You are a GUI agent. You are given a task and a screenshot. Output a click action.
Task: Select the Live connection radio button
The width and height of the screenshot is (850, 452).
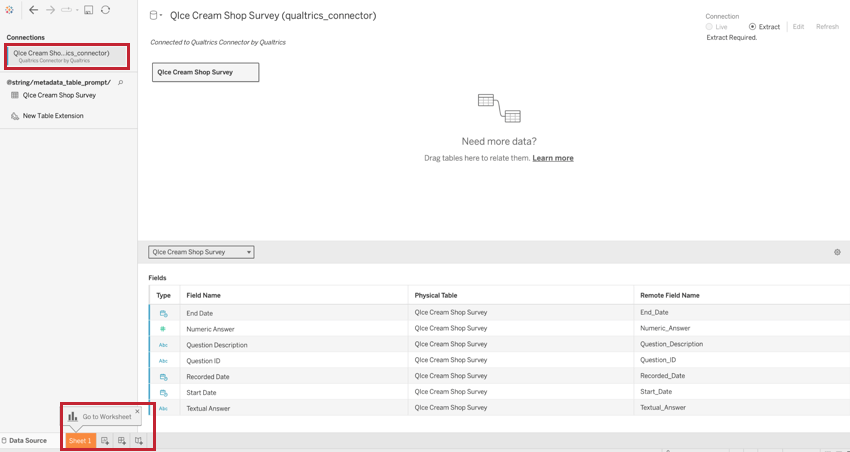click(710, 27)
